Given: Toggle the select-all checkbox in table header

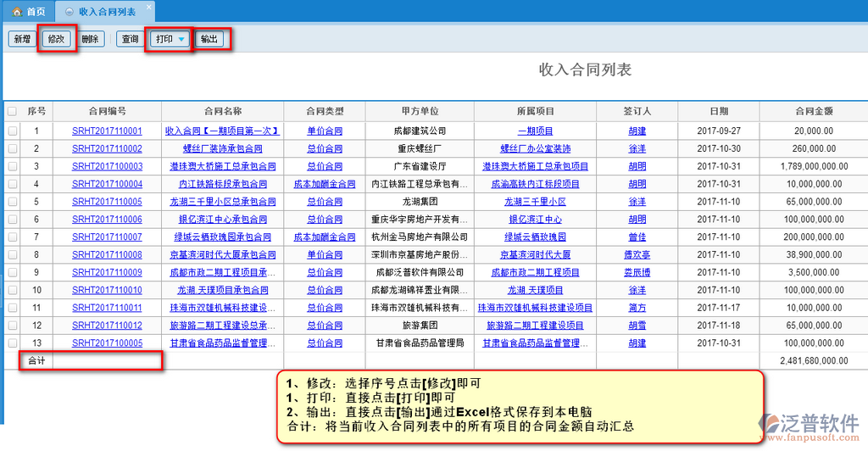Looking at the screenshot, I should [x=12, y=111].
